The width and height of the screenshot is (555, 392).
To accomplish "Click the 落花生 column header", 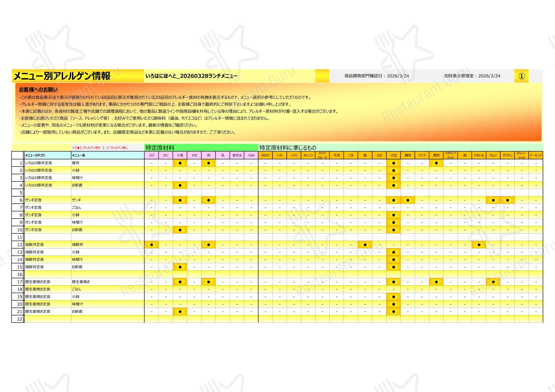I will [x=237, y=155].
